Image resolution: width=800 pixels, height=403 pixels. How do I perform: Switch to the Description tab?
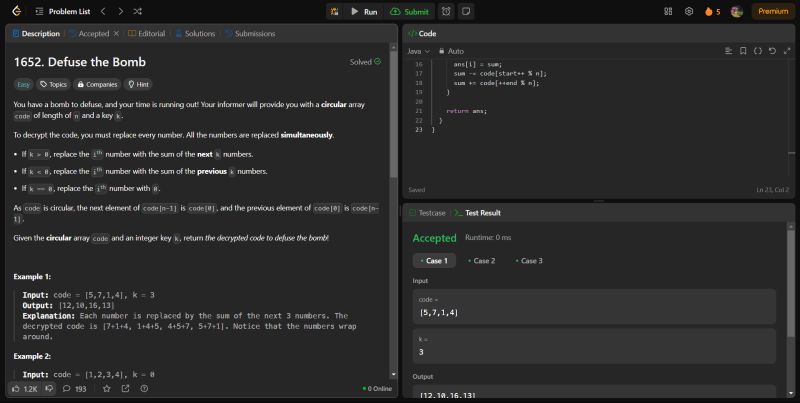pos(36,34)
